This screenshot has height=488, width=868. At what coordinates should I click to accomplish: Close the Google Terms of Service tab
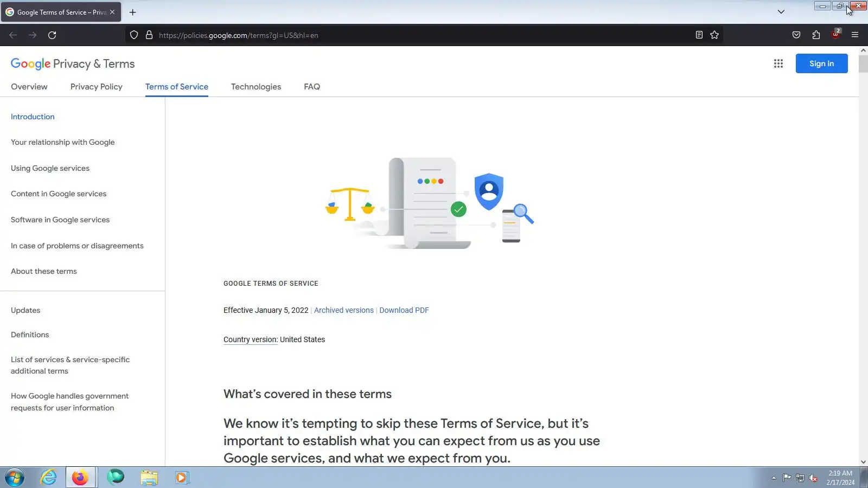coord(112,12)
